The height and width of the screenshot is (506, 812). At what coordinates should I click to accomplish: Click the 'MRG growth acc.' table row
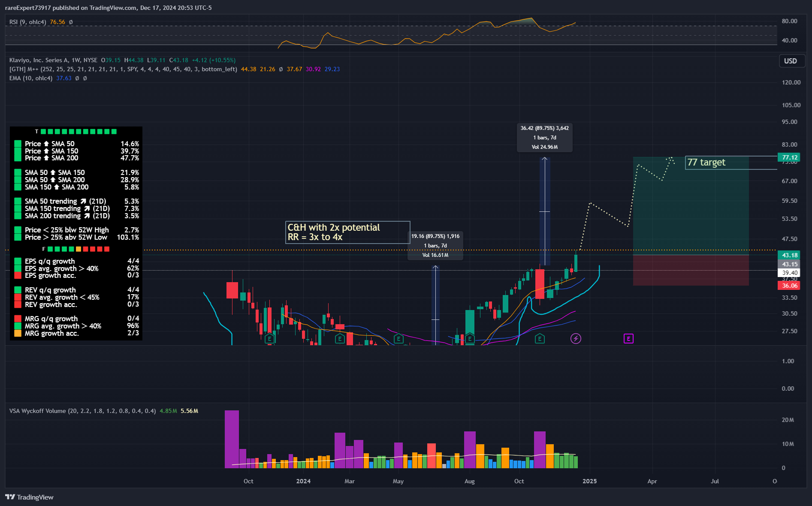(x=77, y=333)
